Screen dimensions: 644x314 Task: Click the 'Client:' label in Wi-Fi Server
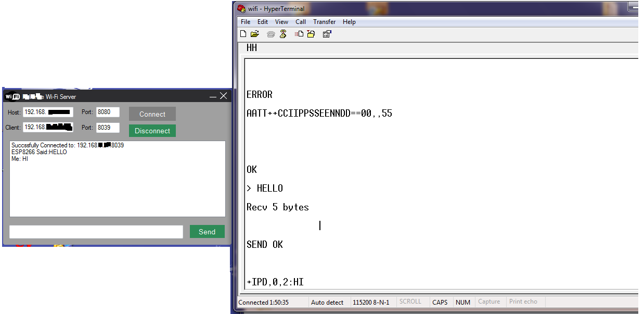tap(13, 128)
